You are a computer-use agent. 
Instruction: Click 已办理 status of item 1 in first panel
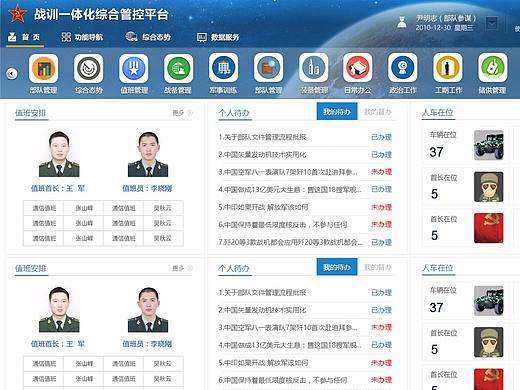click(381, 137)
